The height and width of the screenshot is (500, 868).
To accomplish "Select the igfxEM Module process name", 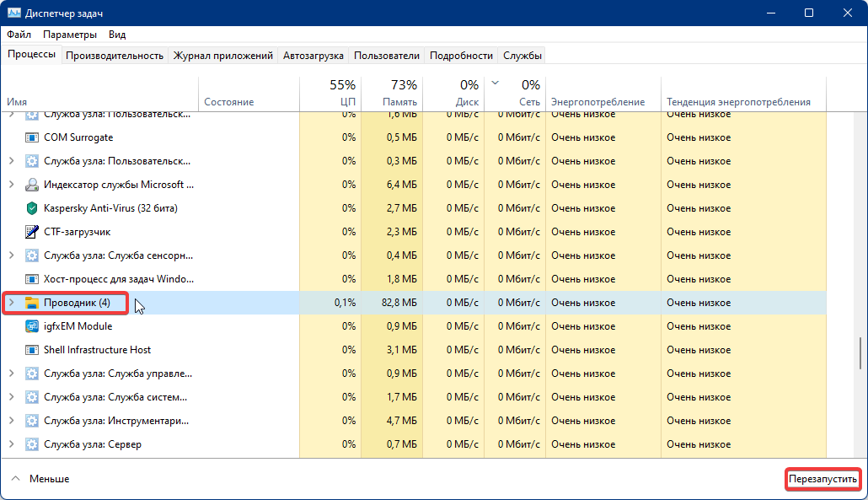I will point(78,326).
